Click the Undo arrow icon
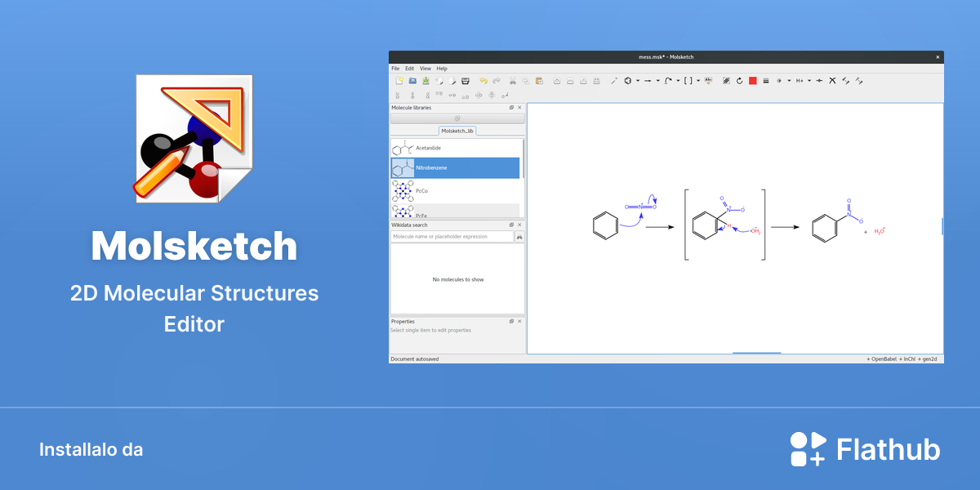This screenshot has height=490, width=980. [x=483, y=81]
